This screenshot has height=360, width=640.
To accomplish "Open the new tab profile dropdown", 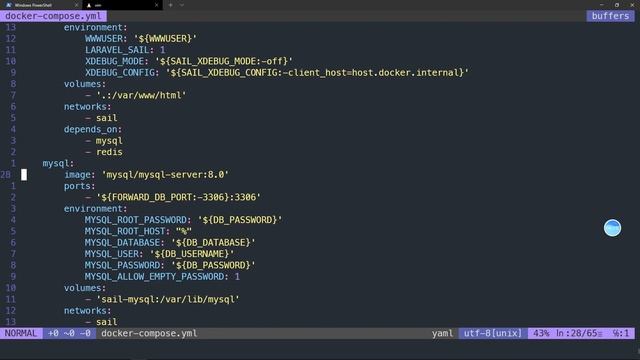I will pyautogui.click(x=182, y=5).
